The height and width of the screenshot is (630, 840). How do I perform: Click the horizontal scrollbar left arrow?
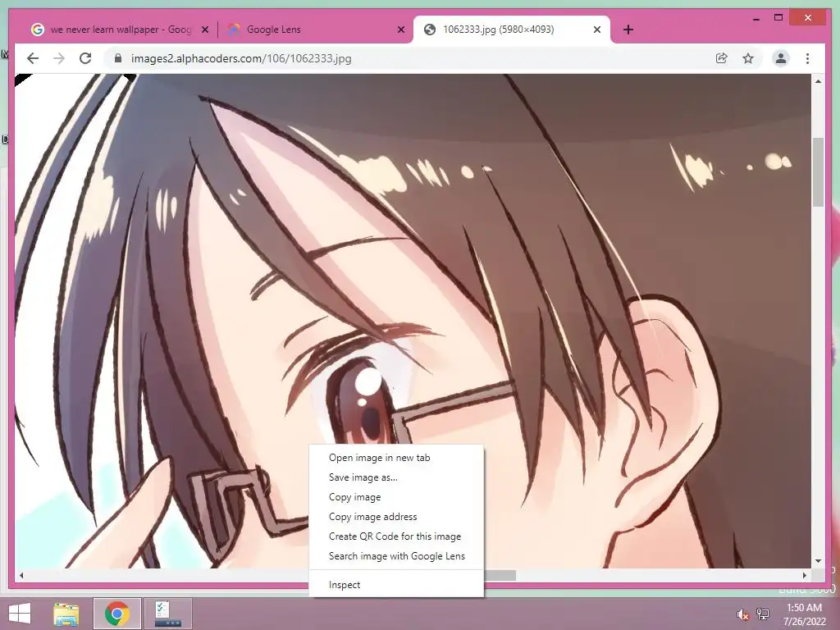click(21, 575)
